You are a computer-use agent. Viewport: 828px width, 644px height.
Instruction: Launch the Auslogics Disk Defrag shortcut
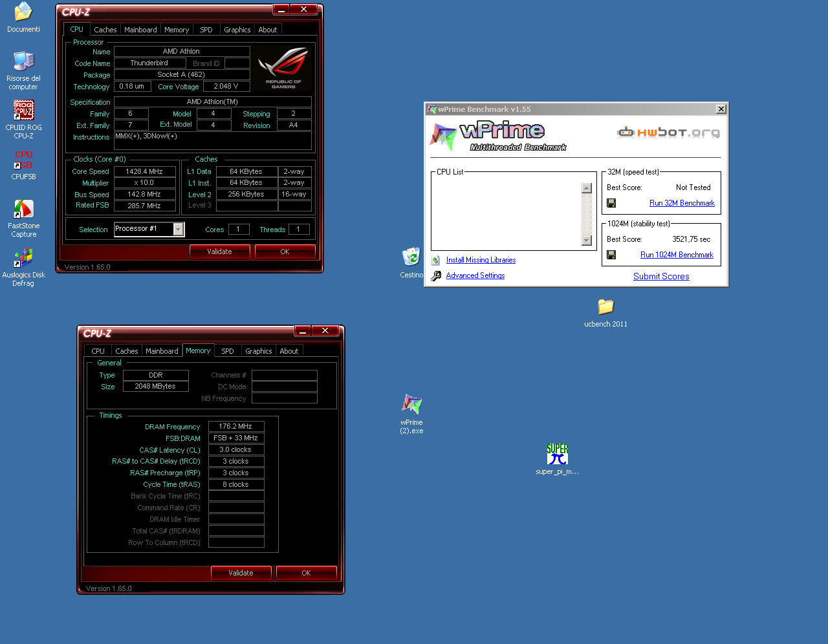23,258
